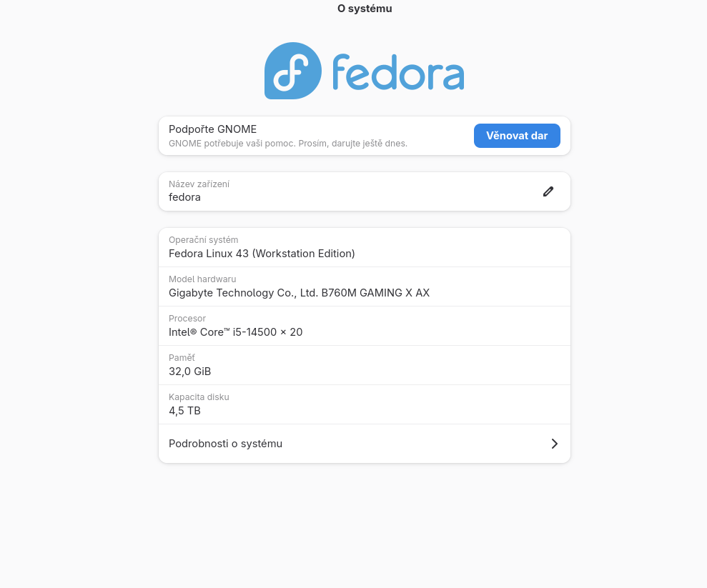Click the Fedora logo emblem
Image resolution: width=707 pixels, height=588 pixels.
point(292,70)
